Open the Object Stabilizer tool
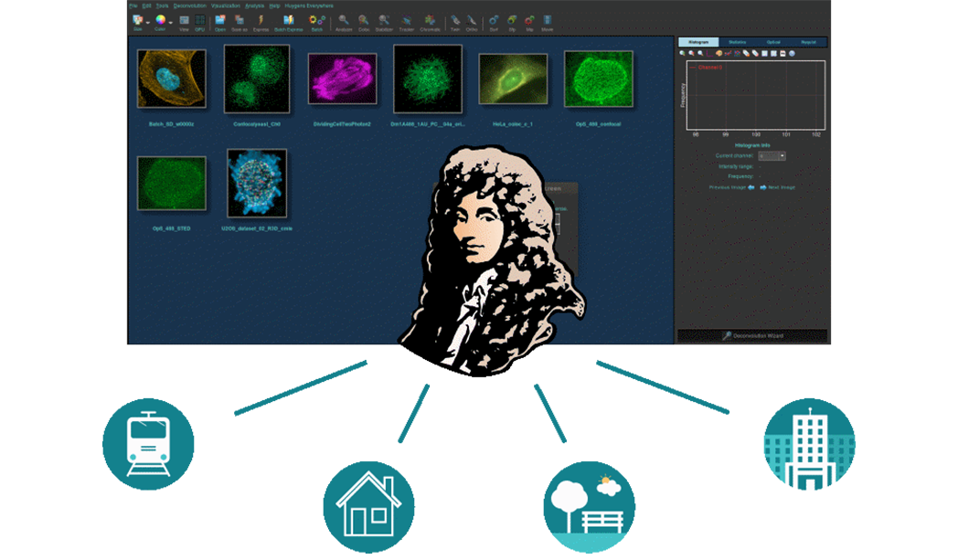Image resolution: width=958 pixels, height=560 pixels. (384, 21)
